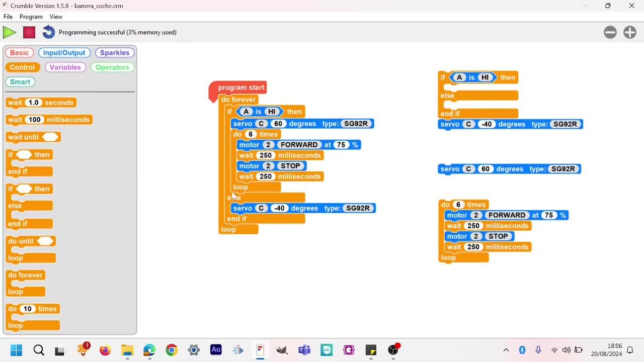Toggle HI in the main program's if block
The image size is (644, 362).
[x=272, y=112]
